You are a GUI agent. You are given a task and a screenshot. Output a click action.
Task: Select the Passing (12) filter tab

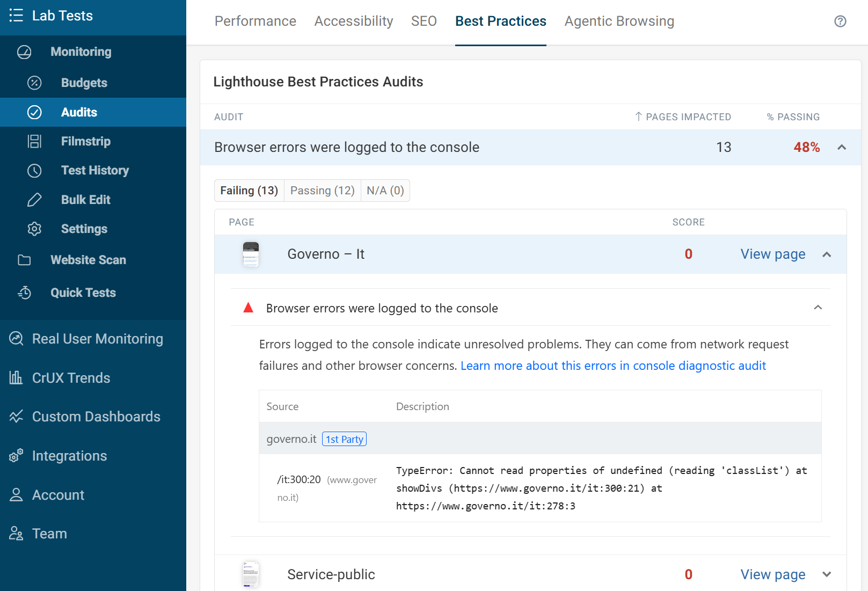pos(323,191)
